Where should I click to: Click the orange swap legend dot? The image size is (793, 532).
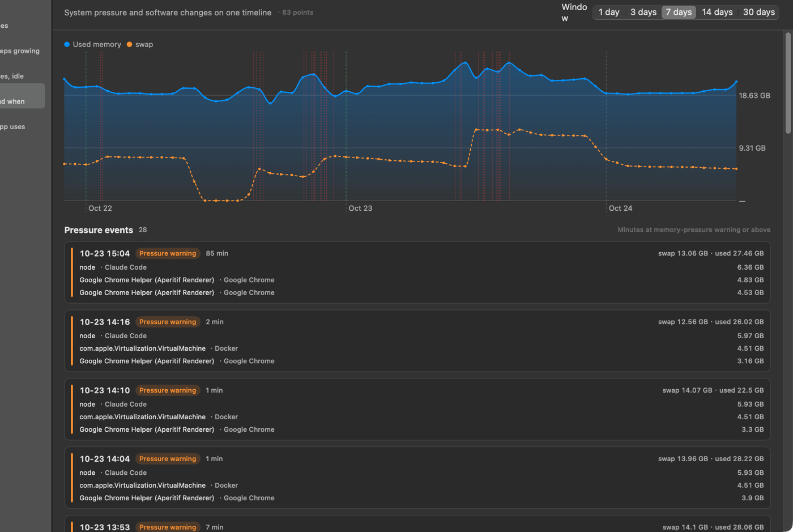pos(129,44)
